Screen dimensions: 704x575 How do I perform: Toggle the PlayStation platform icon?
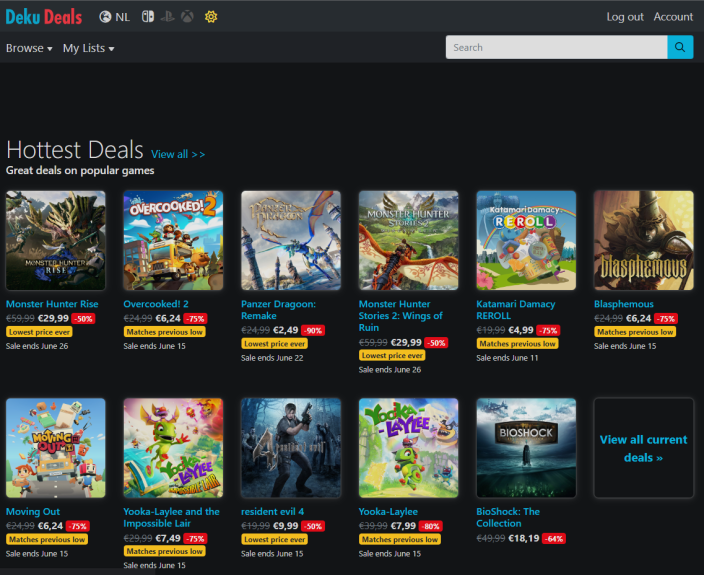[x=167, y=17]
